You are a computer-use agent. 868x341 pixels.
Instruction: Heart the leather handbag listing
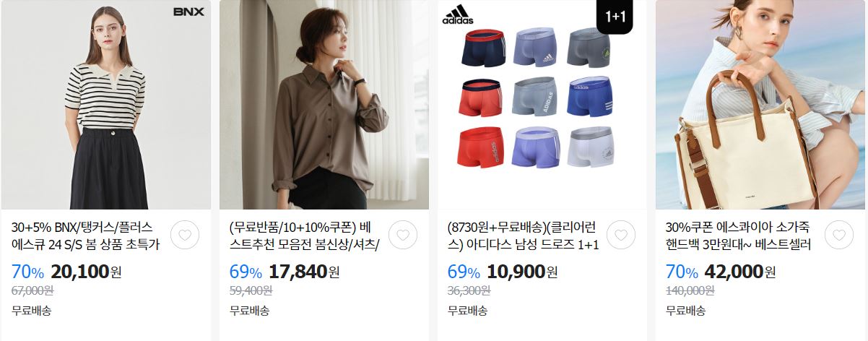pyautogui.click(x=839, y=236)
